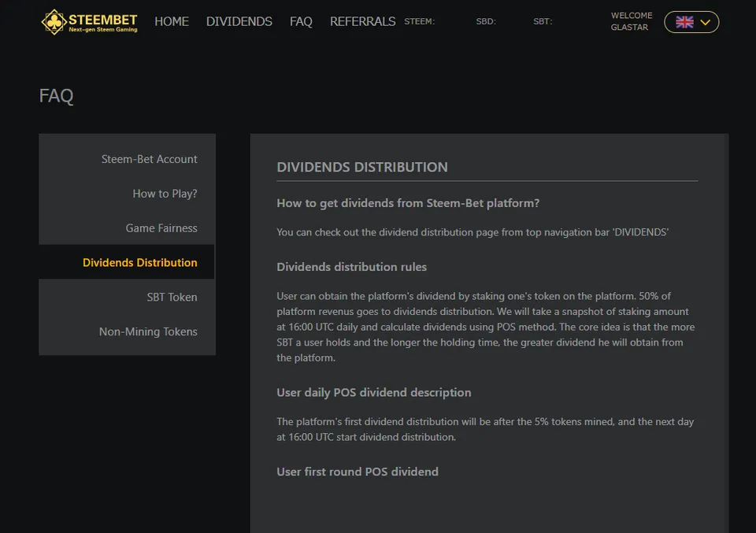Click the UK flag language icon

pyautogui.click(x=684, y=22)
